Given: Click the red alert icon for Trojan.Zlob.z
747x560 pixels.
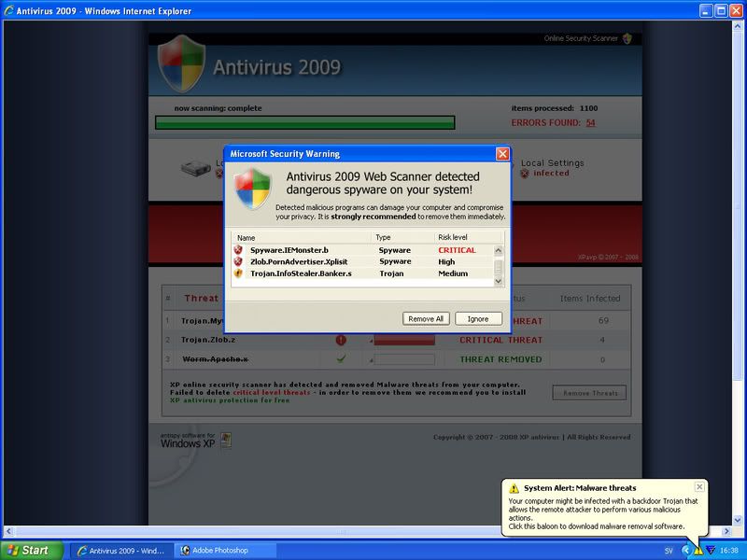Looking at the screenshot, I should [341, 340].
